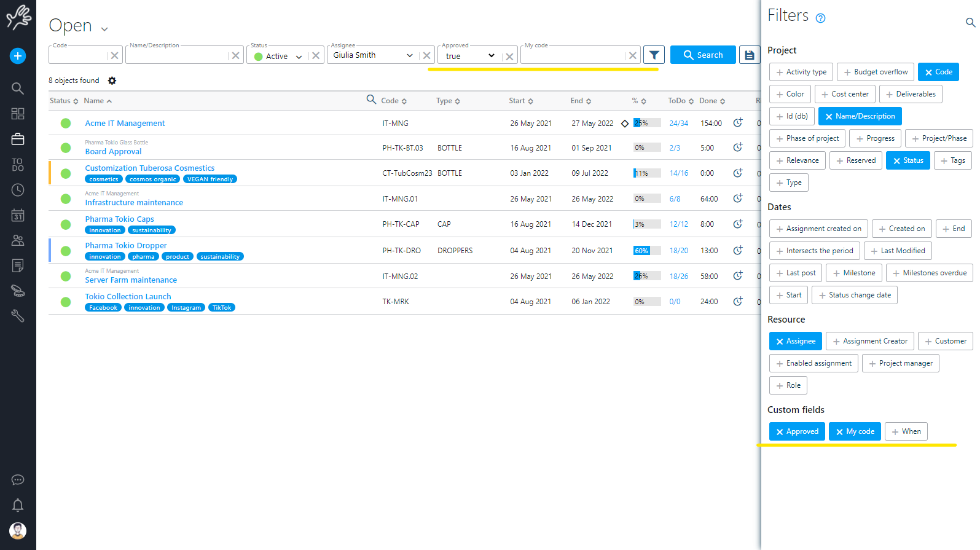Click the notifications bell icon
The image size is (980, 550).
pos(18,505)
